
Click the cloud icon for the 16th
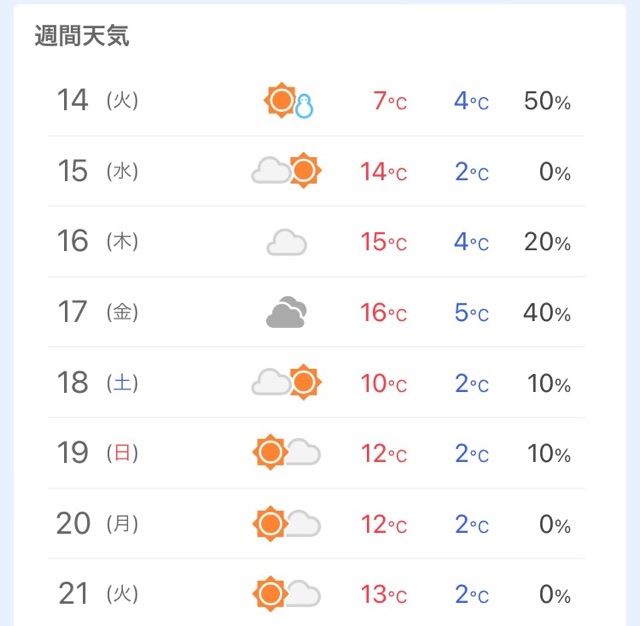click(x=287, y=242)
